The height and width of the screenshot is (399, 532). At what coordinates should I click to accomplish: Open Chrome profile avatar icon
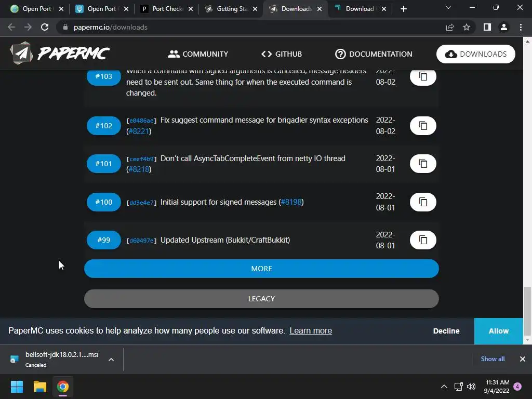click(504, 27)
